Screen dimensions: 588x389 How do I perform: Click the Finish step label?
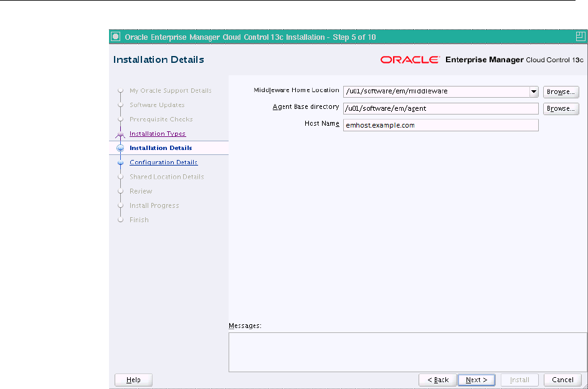tap(139, 220)
